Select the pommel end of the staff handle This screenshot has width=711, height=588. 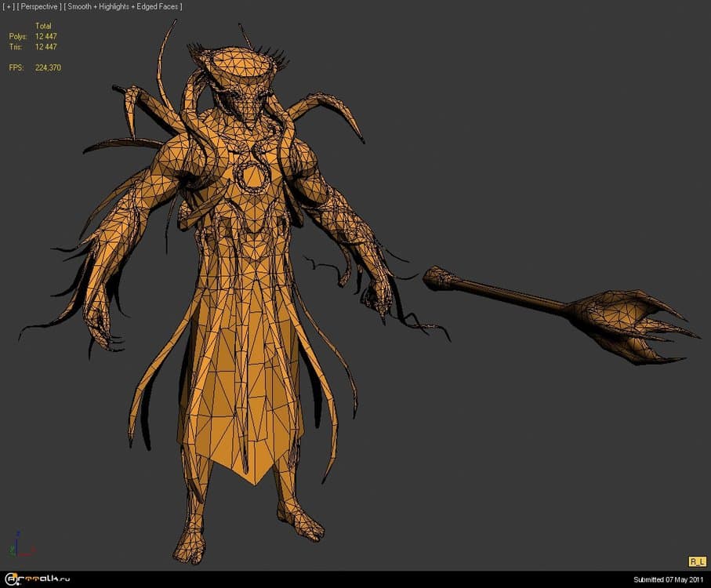point(439,278)
